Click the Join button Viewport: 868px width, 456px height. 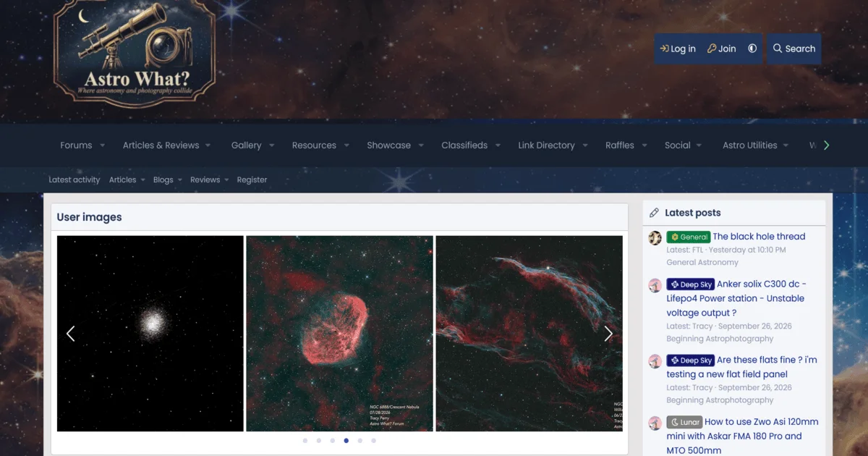point(721,48)
